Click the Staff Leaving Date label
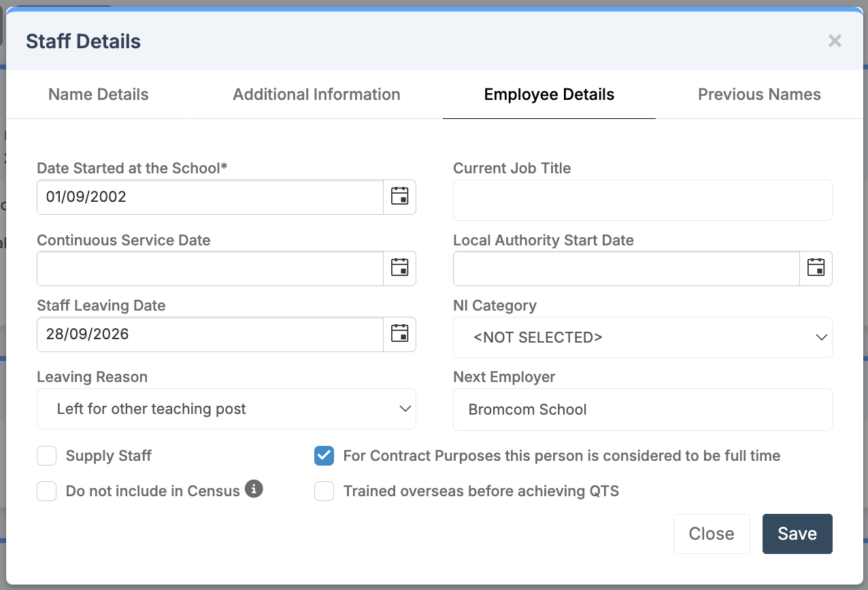868x590 pixels. point(101,306)
